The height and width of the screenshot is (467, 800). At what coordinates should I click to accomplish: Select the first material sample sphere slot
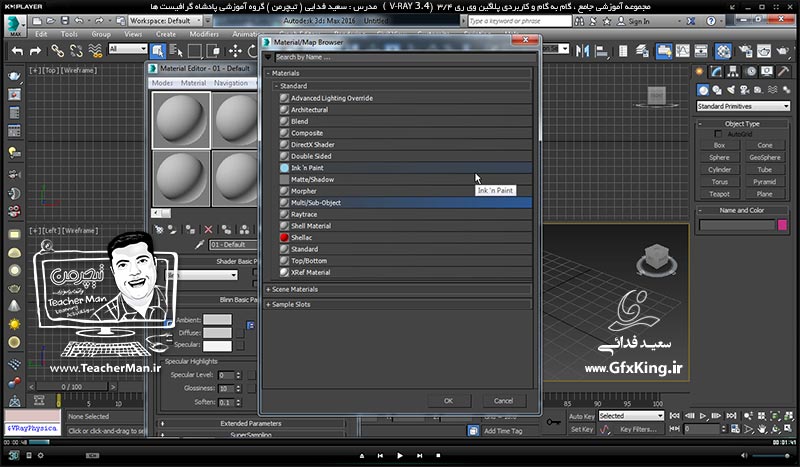(x=181, y=120)
